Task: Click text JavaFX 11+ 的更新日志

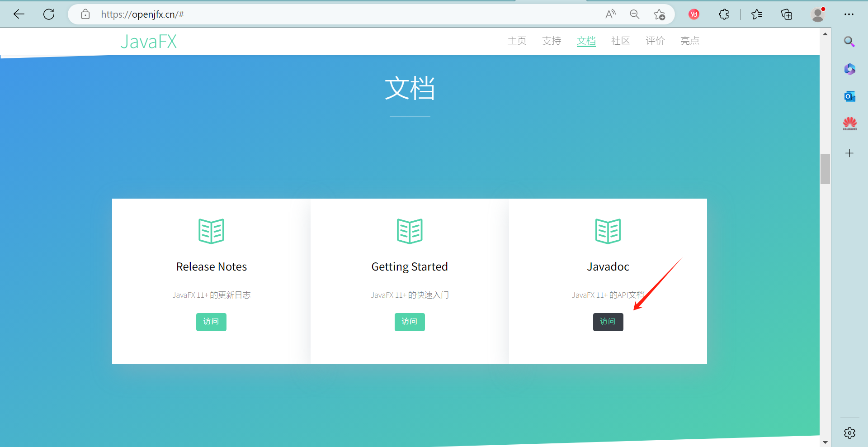Action: click(x=211, y=295)
